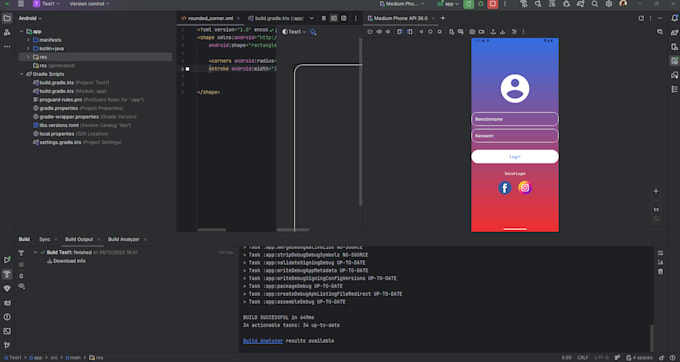Open the main hamburger menu
The height and width of the screenshot is (362, 680).
[20, 4]
